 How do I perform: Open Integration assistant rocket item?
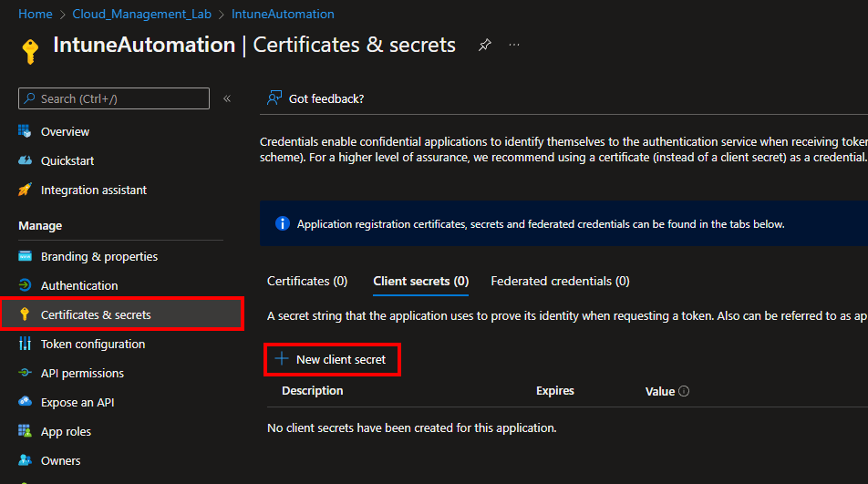click(93, 190)
